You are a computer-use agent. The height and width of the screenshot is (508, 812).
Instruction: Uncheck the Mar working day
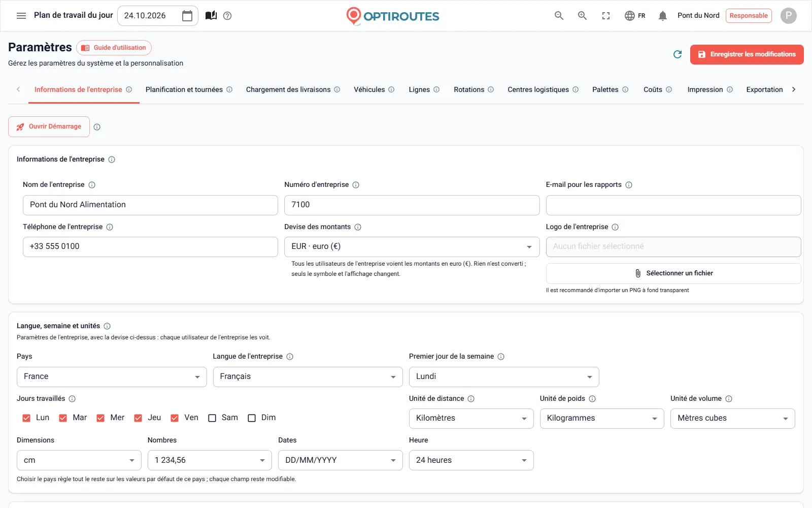coord(63,418)
